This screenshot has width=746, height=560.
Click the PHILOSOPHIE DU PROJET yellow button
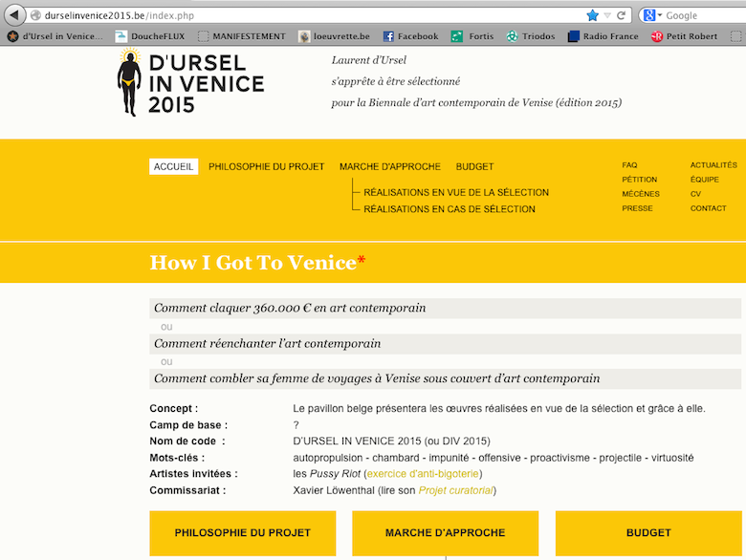point(243,533)
